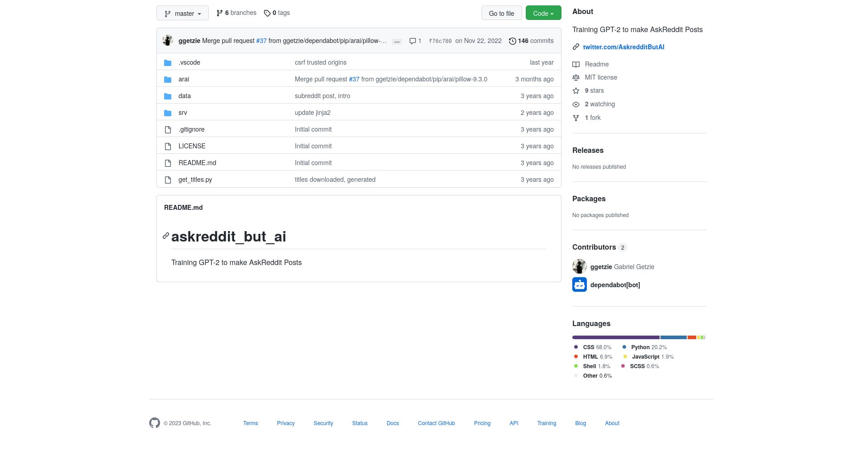Screen dimensions: 868x450
Task: Open the .gitignore file
Action: click(192, 129)
